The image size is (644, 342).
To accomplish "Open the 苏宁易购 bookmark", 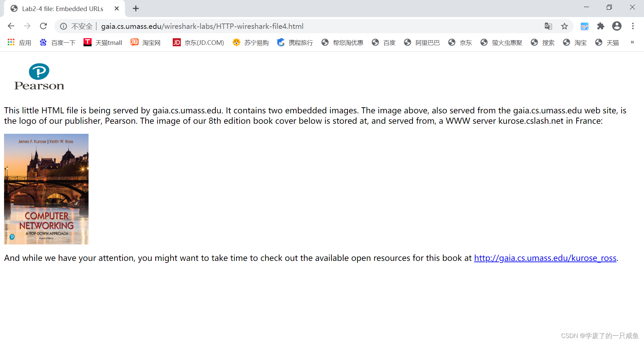I will tap(251, 43).
